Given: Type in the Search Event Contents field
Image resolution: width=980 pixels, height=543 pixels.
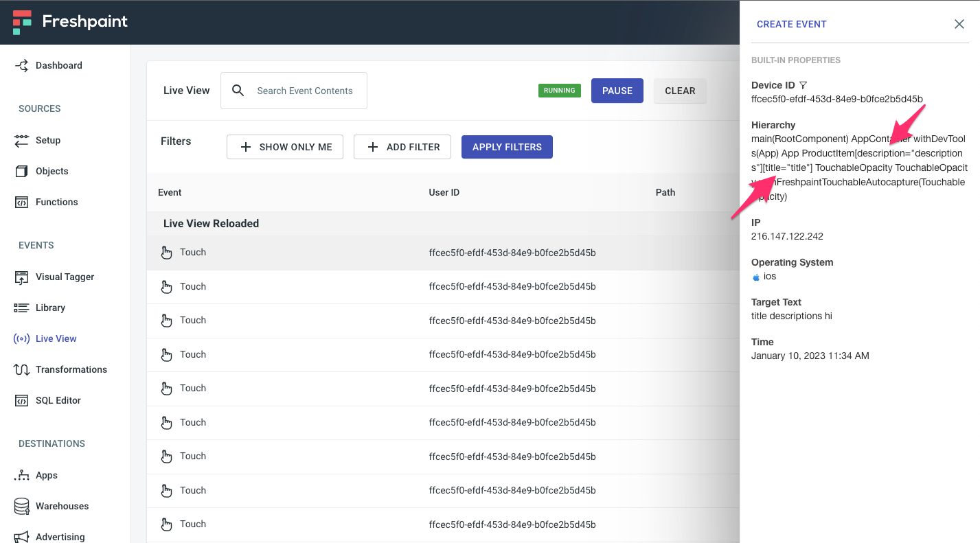Looking at the screenshot, I should (x=305, y=91).
